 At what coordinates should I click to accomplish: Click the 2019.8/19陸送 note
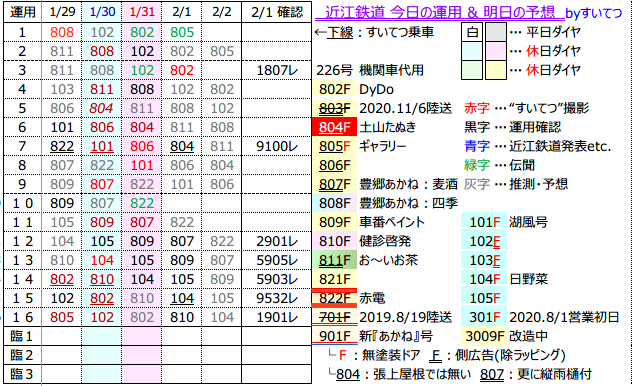(x=405, y=318)
